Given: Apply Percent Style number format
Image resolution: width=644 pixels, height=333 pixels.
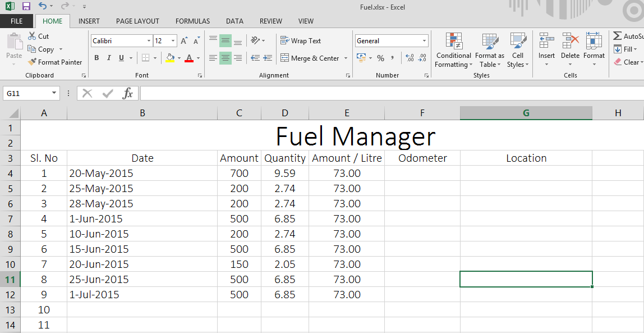Looking at the screenshot, I should (380, 58).
